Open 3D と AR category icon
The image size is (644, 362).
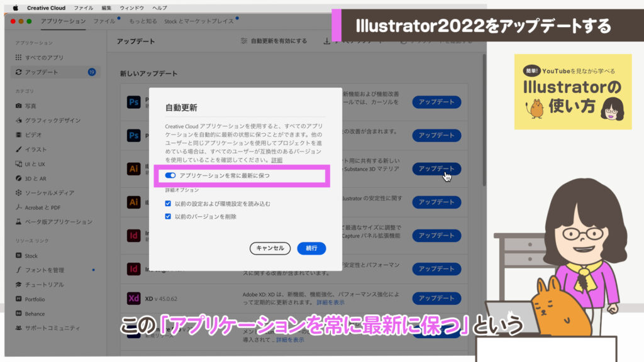[x=18, y=178]
